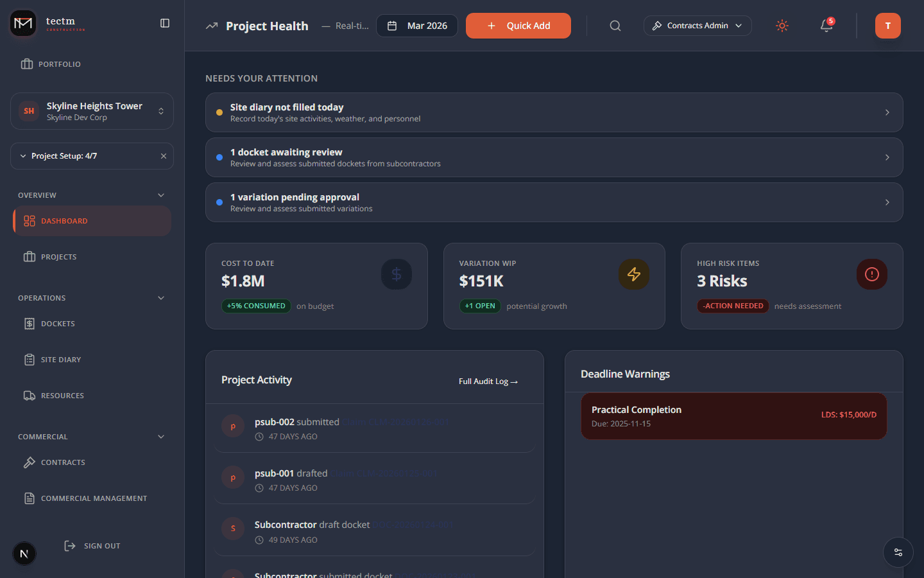Open notifications with the bell icon
The width and height of the screenshot is (924, 578).
pos(826,26)
